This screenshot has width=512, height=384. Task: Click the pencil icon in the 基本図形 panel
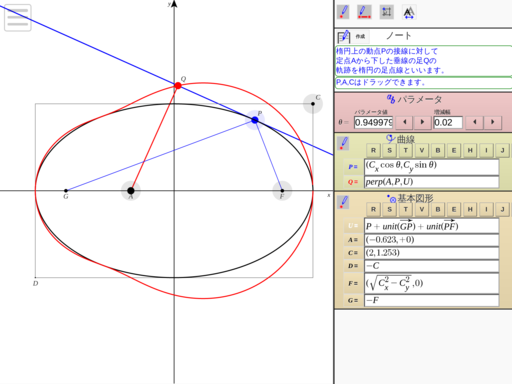(x=343, y=202)
